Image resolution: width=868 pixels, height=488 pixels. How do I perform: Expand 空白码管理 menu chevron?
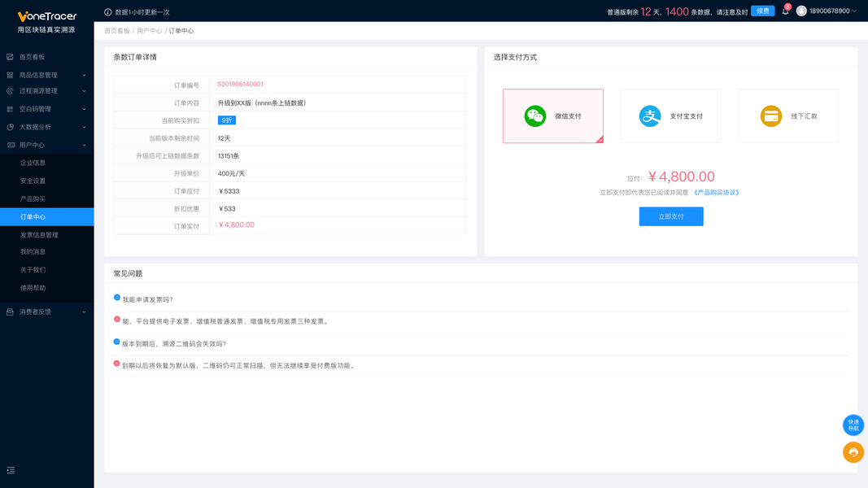[84, 110]
